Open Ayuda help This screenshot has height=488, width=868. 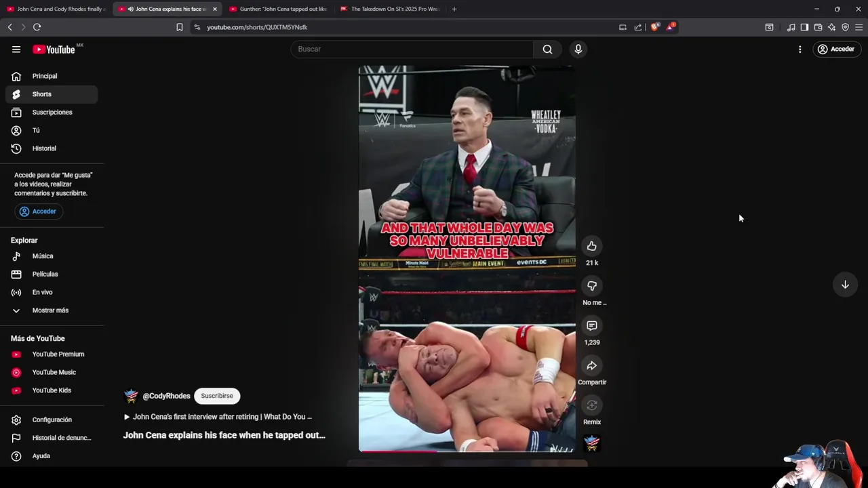point(52,456)
